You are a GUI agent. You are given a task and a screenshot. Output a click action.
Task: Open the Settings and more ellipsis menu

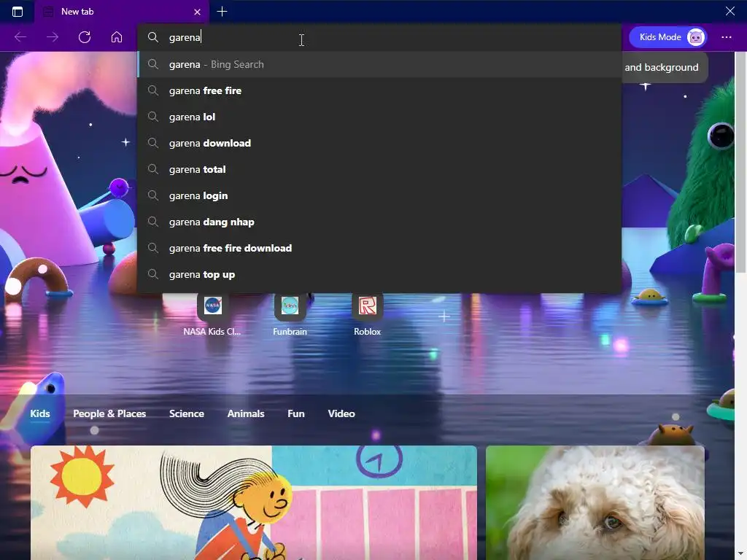pos(726,37)
